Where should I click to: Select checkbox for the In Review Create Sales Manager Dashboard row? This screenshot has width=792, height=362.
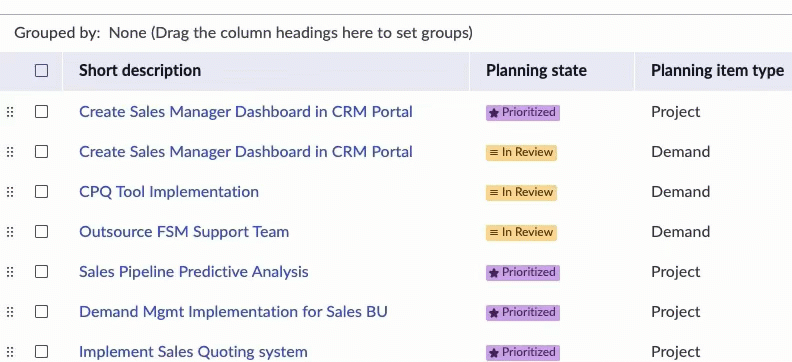point(41,151)
